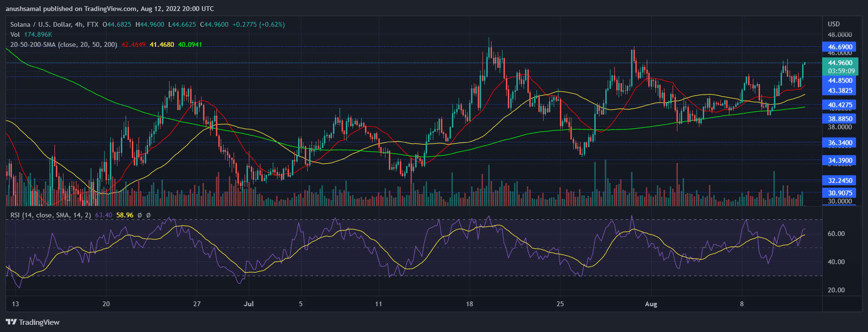
Task: Click date label 11 on time axis
Action: [x=379, y=304]
